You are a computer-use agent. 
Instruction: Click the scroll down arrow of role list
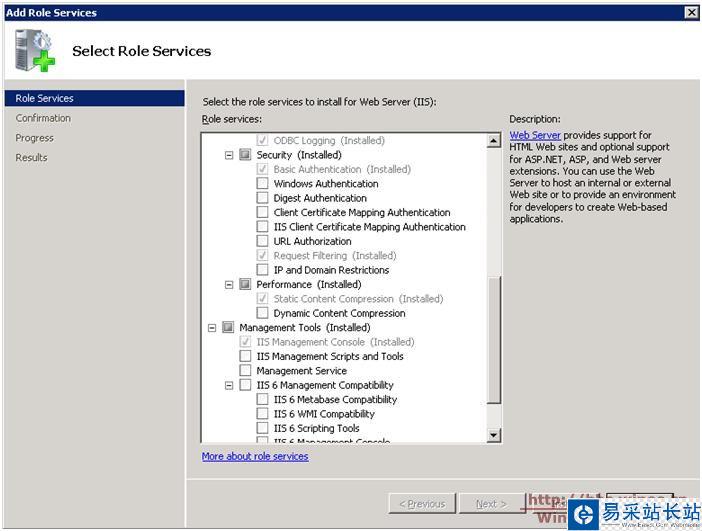(x=493, y=435)
